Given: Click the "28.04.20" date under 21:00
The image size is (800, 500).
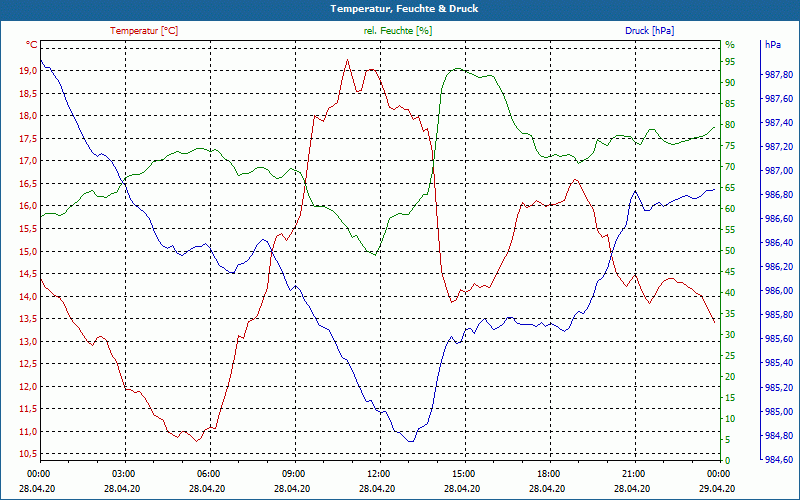Looking at the screenshot, I should click(x=632, y=489).
